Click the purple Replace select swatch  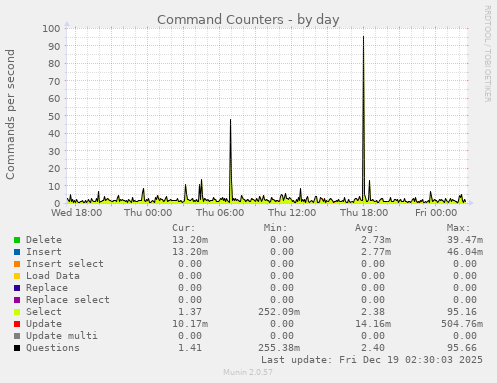click(x=17, y=300)
